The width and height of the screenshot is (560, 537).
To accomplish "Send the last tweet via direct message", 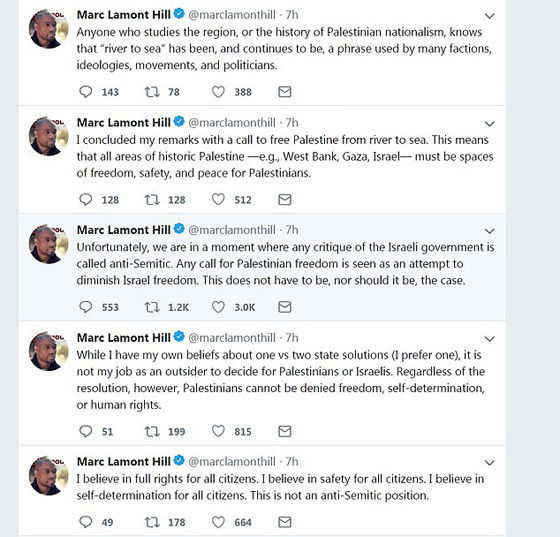I will [285, 522].
